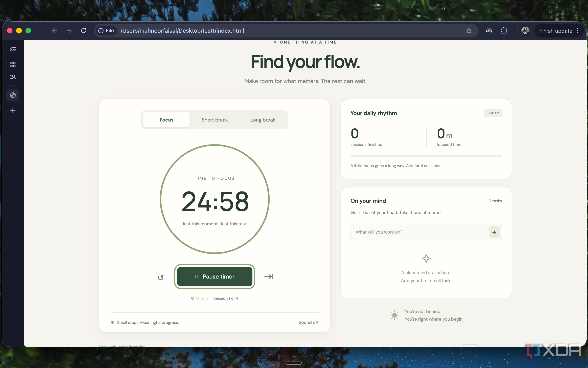Click the list search icon in sidebar

(x=13, y=77)
